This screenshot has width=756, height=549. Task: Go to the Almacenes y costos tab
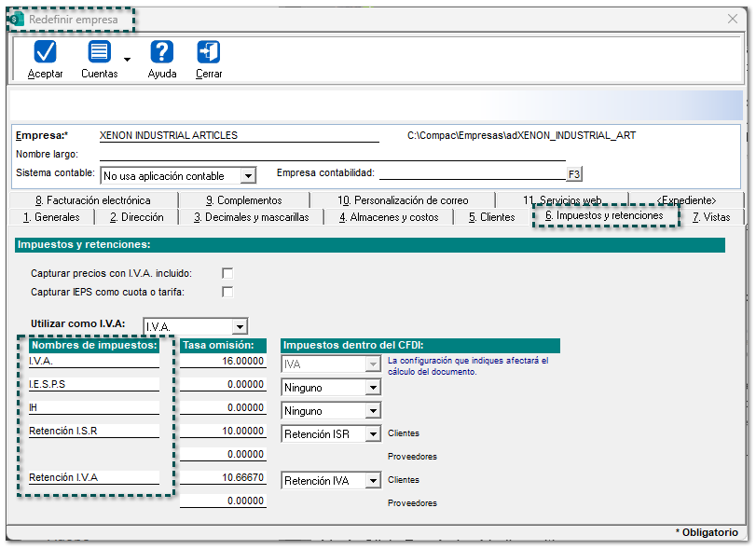(388, 217)
